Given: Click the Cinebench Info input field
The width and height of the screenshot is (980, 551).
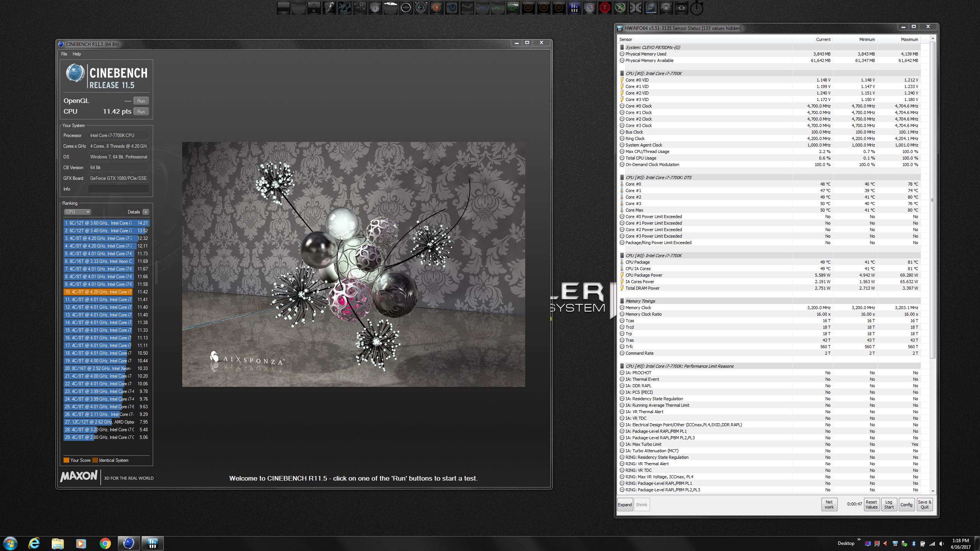Looking at the screenshot, I should 118,189.
